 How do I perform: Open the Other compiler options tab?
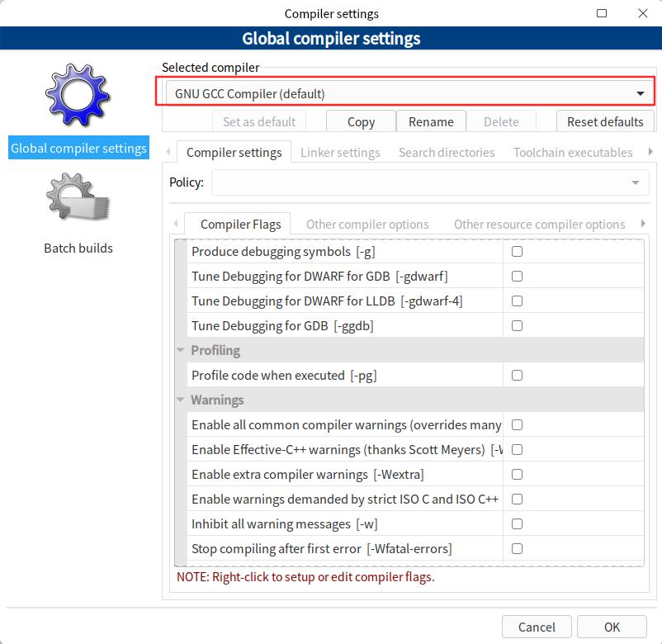367,225
